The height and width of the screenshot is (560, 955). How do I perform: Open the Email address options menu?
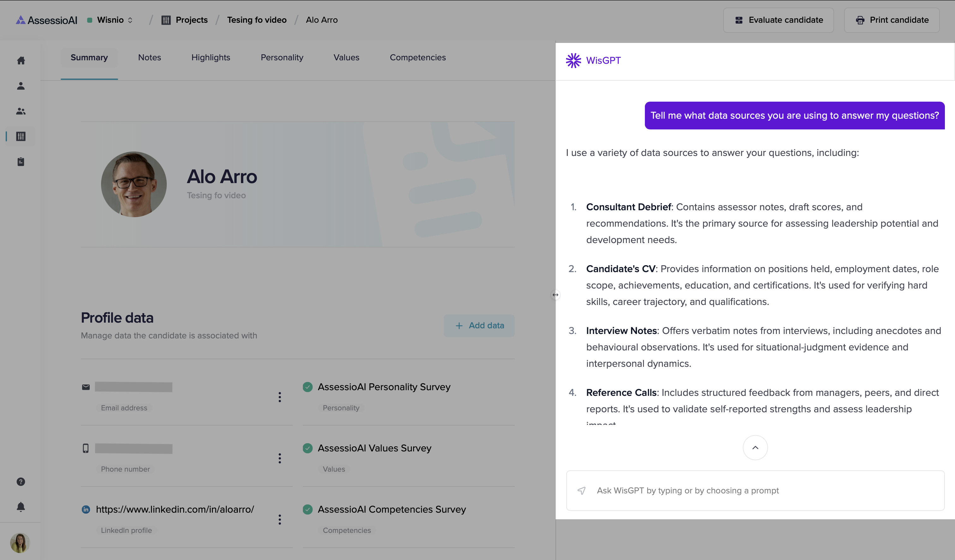(280, 397)
